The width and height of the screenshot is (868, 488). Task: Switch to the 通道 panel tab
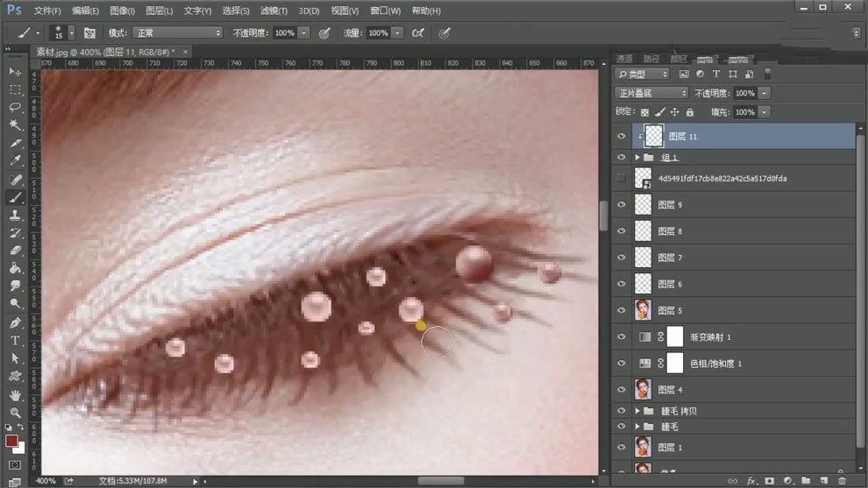pyautogui.click(x=624, y=59)
